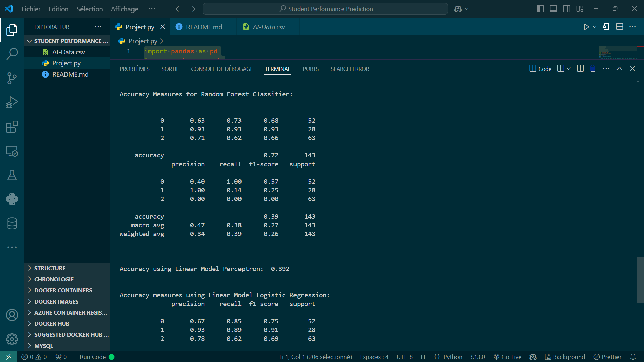
Task: Open README.md in explorer tree
Action: [x=67, y=74]
